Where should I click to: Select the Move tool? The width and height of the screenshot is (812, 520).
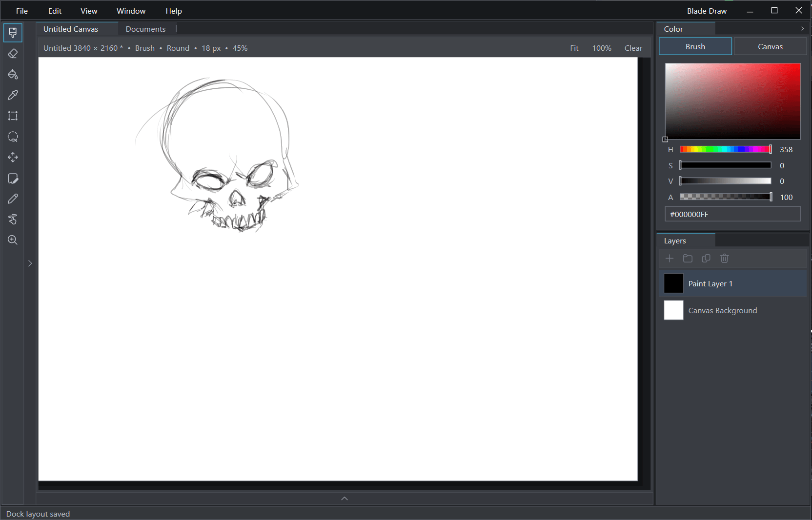coord(13,157)
